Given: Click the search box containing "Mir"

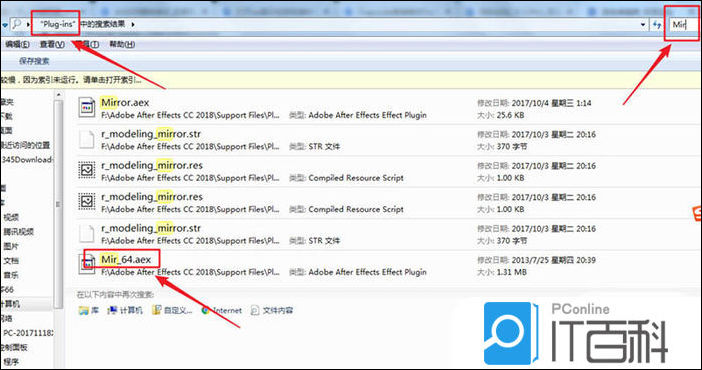Looking at the screenshot, I should pyautogui.click(x=683, y=24).
